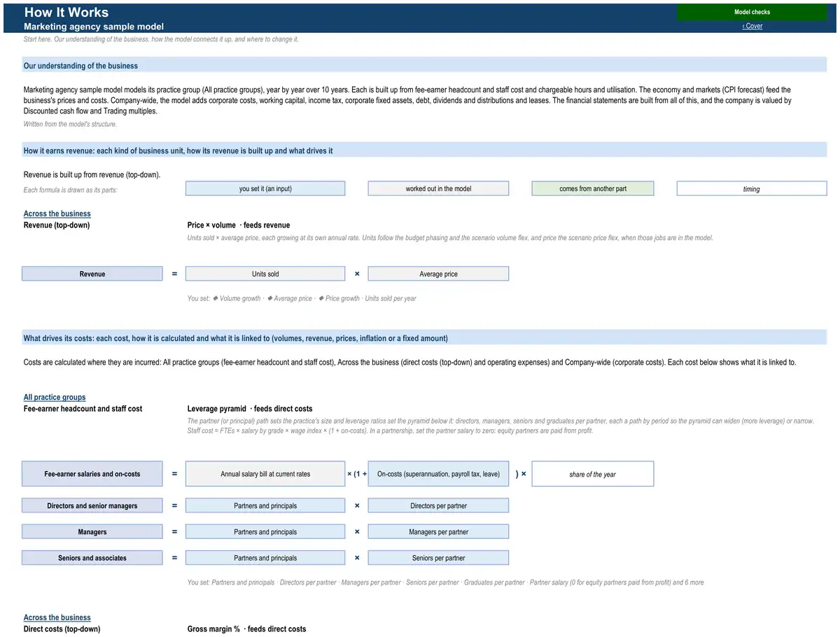
Task: Click the 'share of the year' box
Action: click(x=593, y=474)
